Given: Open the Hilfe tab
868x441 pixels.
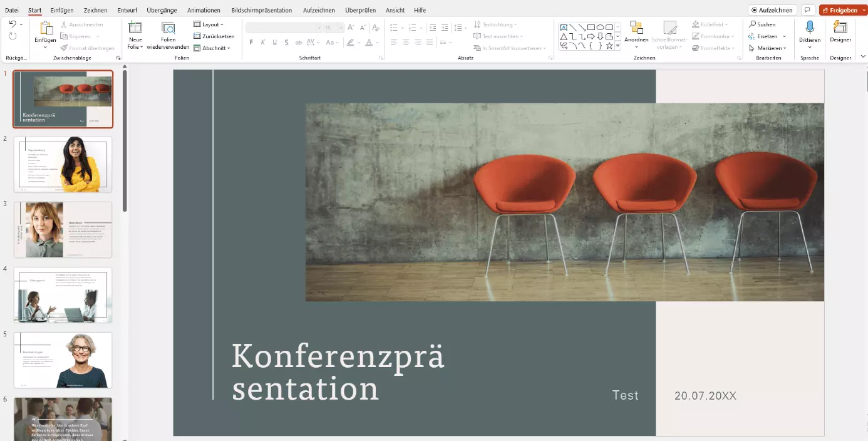Looking at the screenshot, I should pos(420,10).
